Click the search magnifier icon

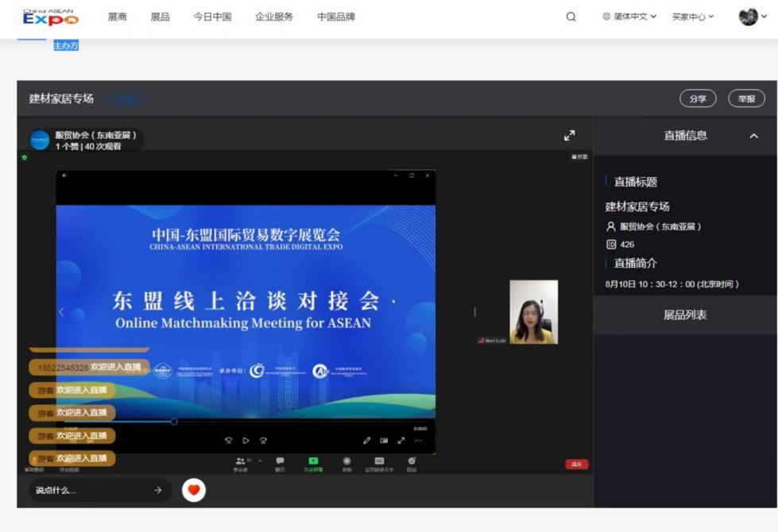[x=571, y=17]
